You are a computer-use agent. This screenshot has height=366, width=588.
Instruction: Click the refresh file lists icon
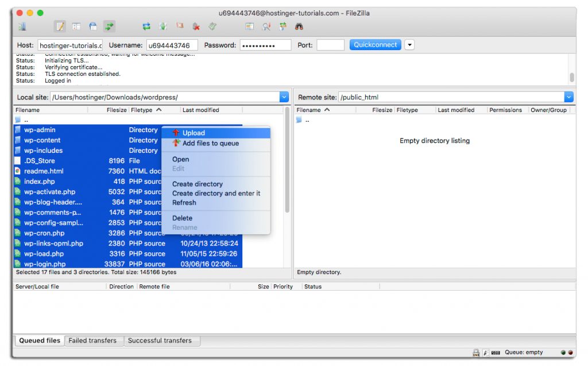coord(146,26)
